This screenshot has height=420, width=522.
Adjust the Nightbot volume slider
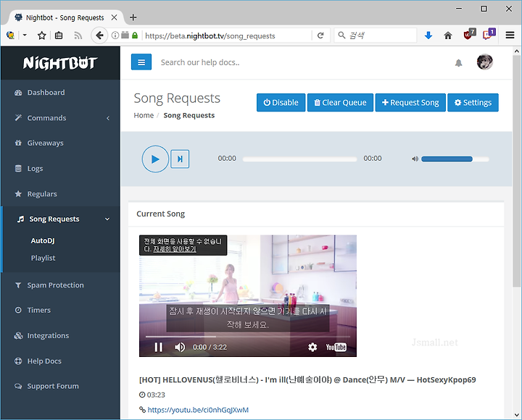455,159
